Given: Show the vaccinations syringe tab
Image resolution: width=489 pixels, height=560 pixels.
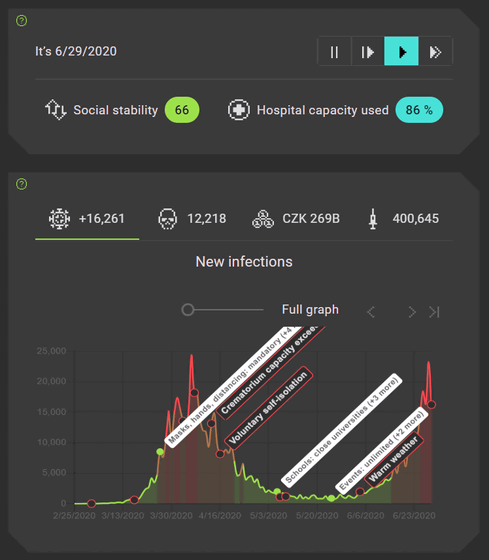Looking at the screenshot, I should pyautogui.click(x=404, y=219).
